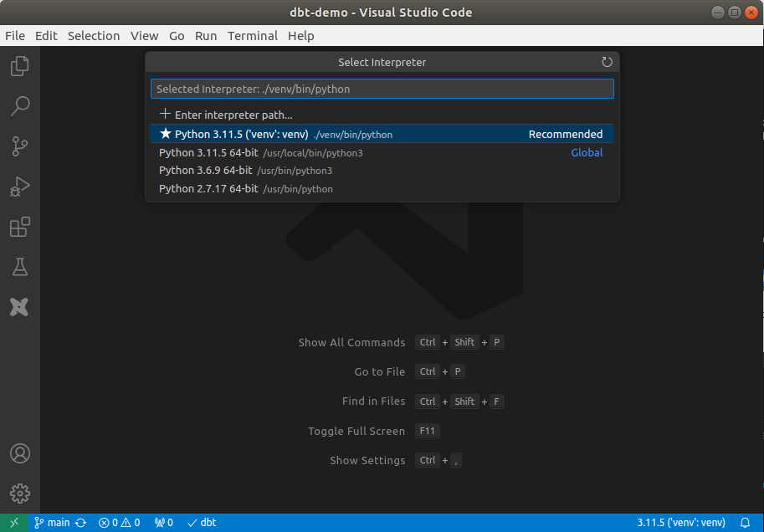The height and width of the screenshot is (532, 764).
Task: Open the View menu
Action: [144, 36]
